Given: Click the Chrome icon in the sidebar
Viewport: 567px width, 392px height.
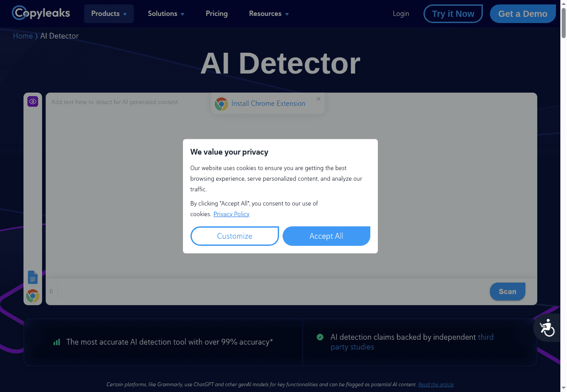Looking at the screenshot, I should pyautogui.click(x=33, y=296).
